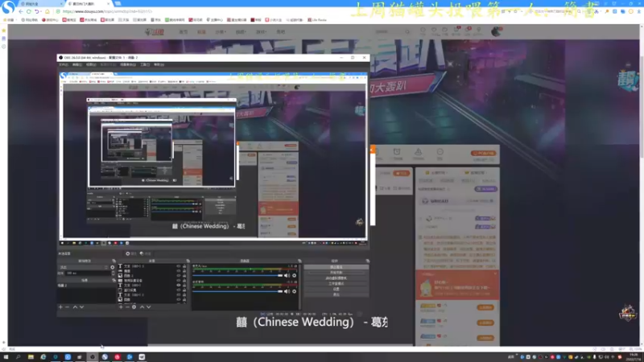Move the scene up with the Scenes panel arrow
644x362 pixels.
click(x=75, y=307)
